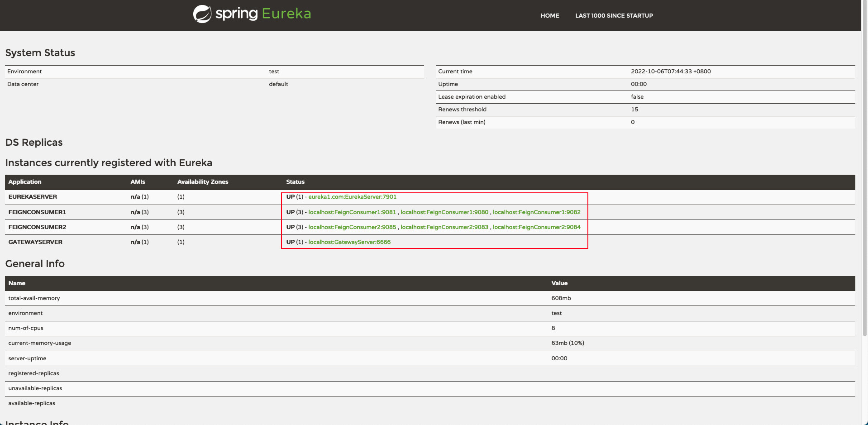Open localhost:GatewayServer:6666 instance link
This screenshot has width=868, height=425.
(x=349, y=242)
